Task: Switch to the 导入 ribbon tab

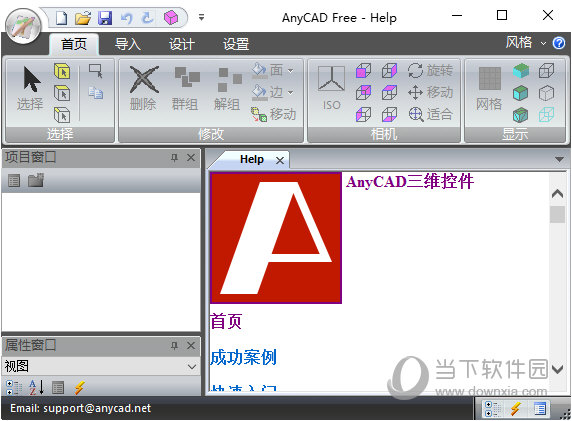Action: click(x=128, y=44)
